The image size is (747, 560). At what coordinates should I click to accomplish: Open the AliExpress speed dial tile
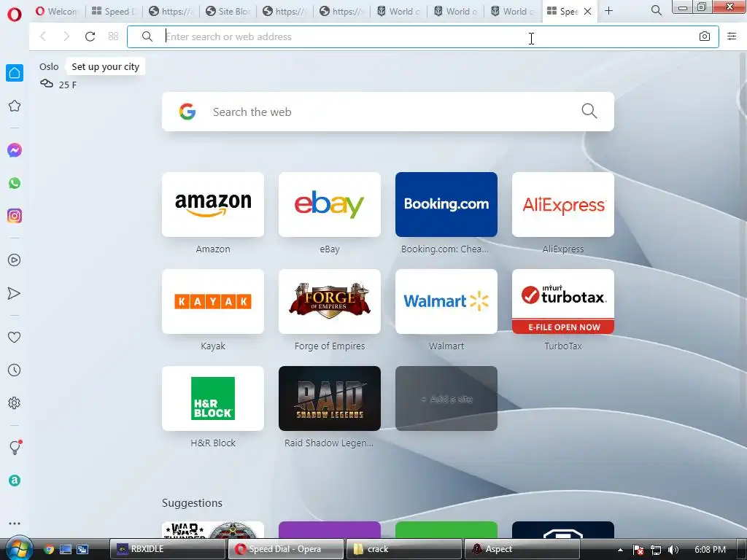point(563,204)
